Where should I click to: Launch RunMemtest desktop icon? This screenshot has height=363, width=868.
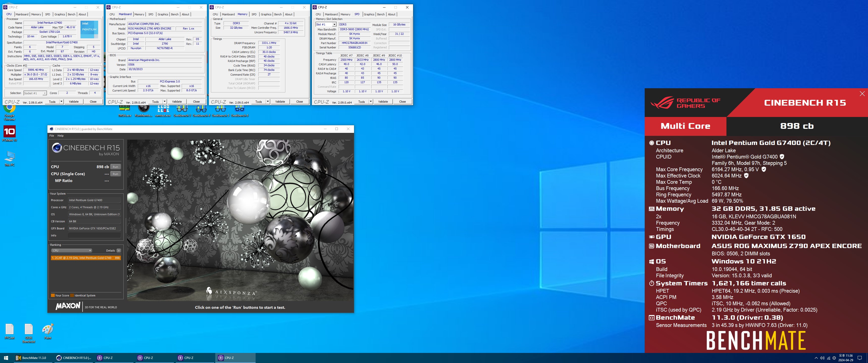click(x=144, y=111)
